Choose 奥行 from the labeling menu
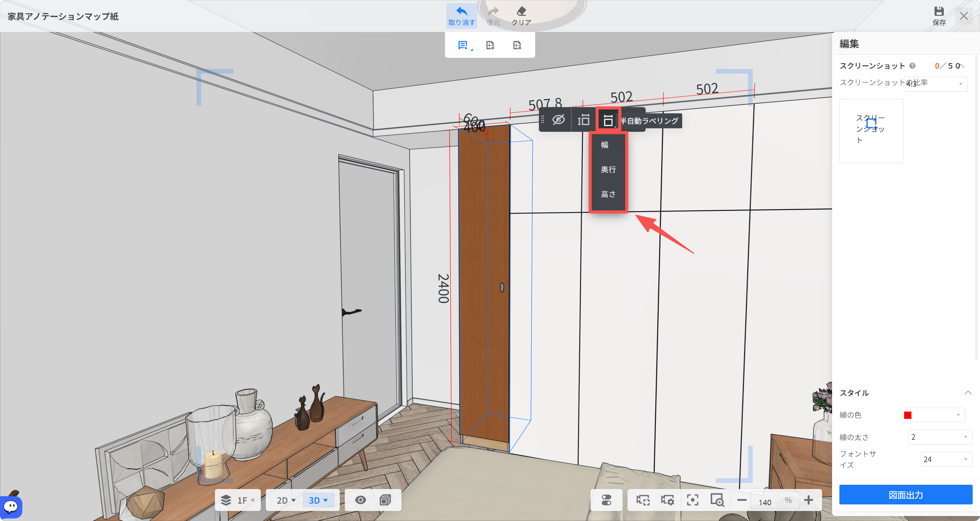 pos(608,170)
